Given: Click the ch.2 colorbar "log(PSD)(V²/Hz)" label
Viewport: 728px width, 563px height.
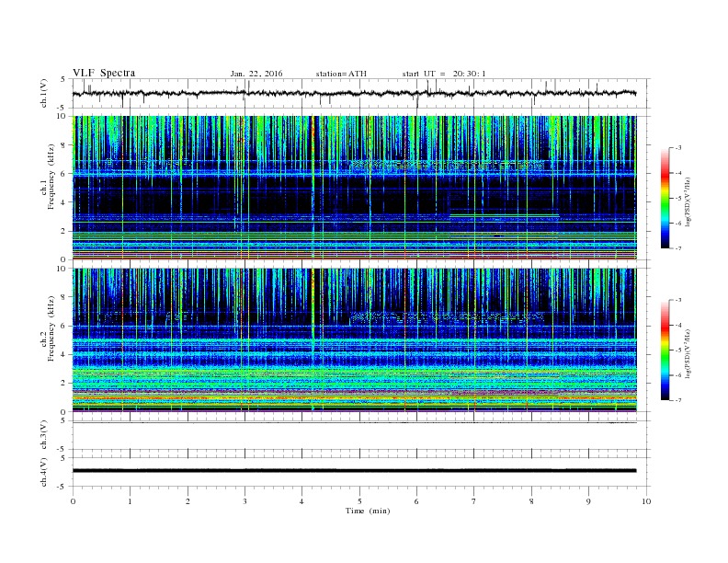Looking at the screenshot, I should [x=688, y=353].
